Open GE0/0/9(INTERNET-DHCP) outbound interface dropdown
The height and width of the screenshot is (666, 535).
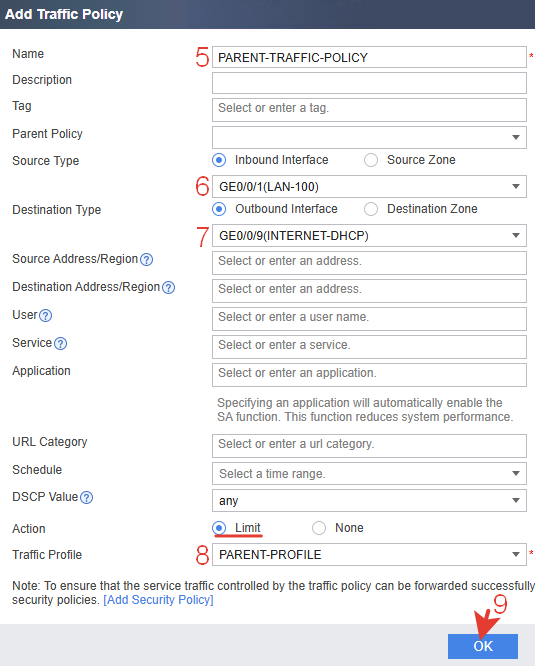pos(369,235)
